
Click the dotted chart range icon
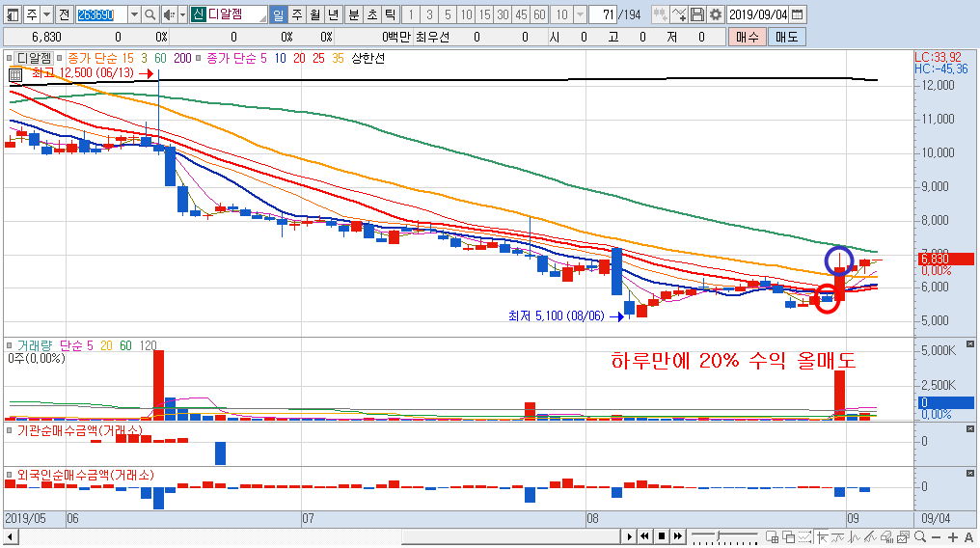[805, 536]
